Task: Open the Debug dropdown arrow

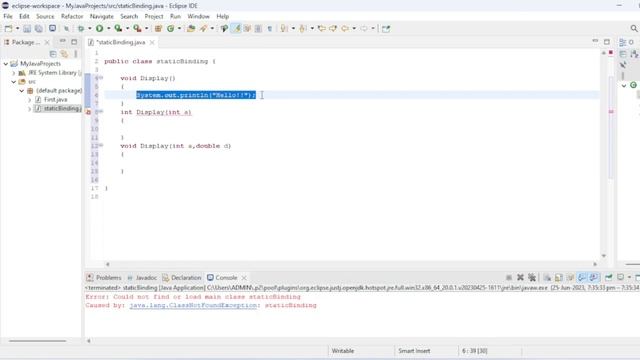Action: coord(90,28)
